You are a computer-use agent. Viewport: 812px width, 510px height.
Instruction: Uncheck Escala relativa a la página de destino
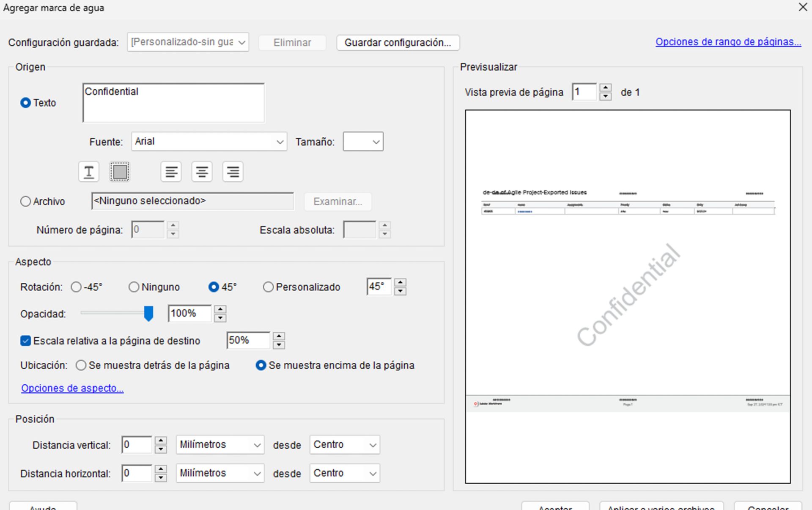point(26,341)
